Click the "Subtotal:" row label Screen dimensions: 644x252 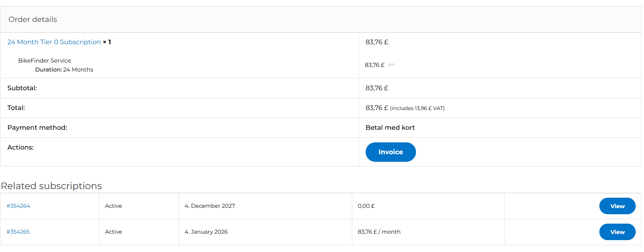[x=22, y=88]
